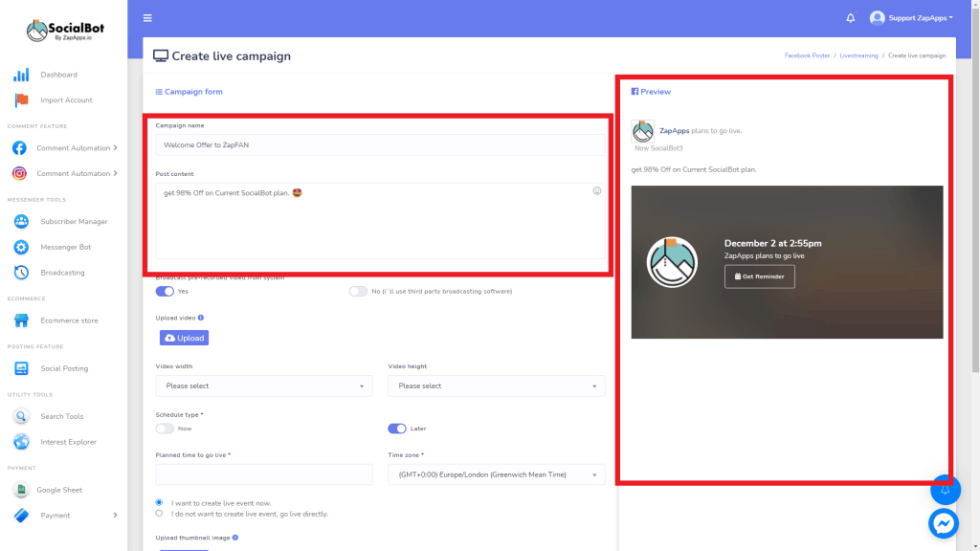
Task: Click the Payment card icon
Action: pyautogui.click(x=21, y=516)
